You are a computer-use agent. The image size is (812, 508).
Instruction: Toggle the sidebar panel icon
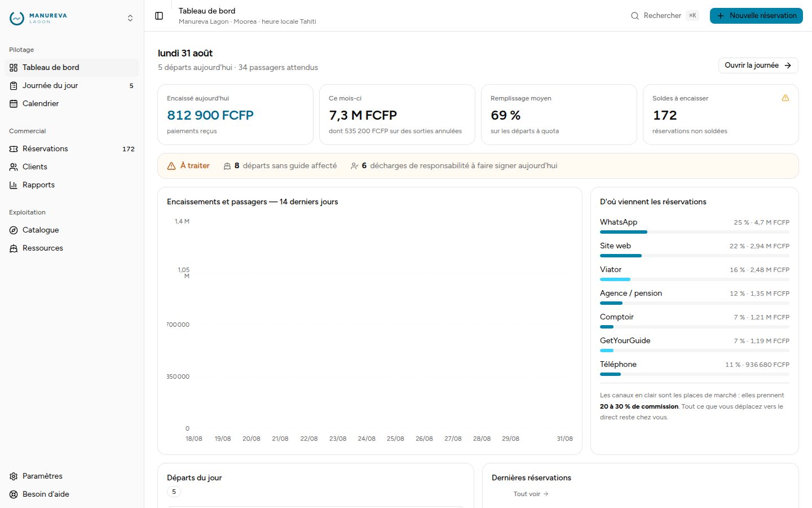pos(159,16)
